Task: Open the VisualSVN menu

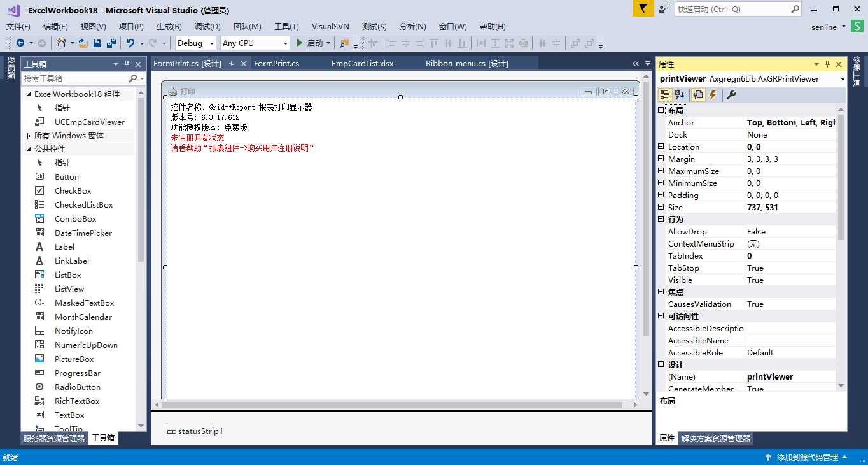Action: click(330, 27)
